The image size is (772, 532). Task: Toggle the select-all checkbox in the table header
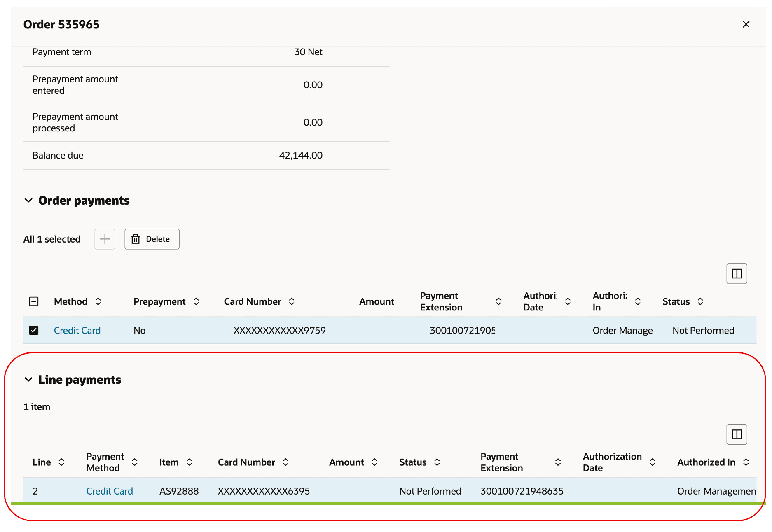pos(34,301)
